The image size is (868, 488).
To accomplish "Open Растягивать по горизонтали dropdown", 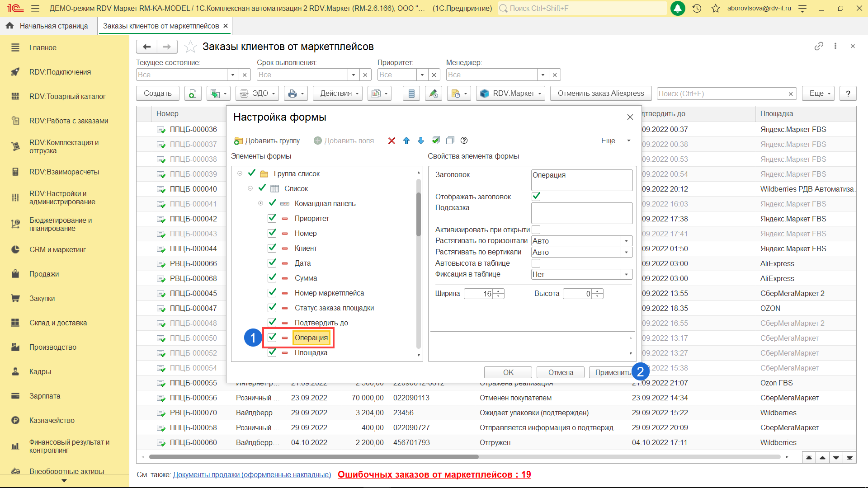I will pos(626,241).
